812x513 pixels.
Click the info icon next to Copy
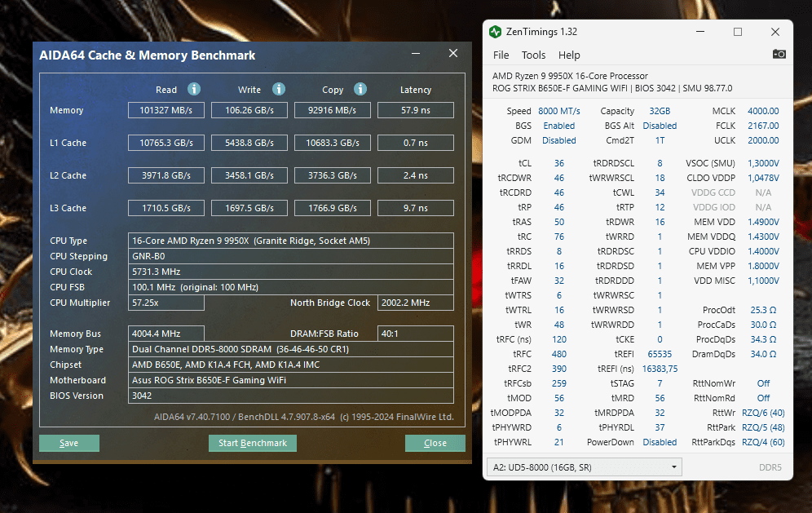tap(360, 89)
